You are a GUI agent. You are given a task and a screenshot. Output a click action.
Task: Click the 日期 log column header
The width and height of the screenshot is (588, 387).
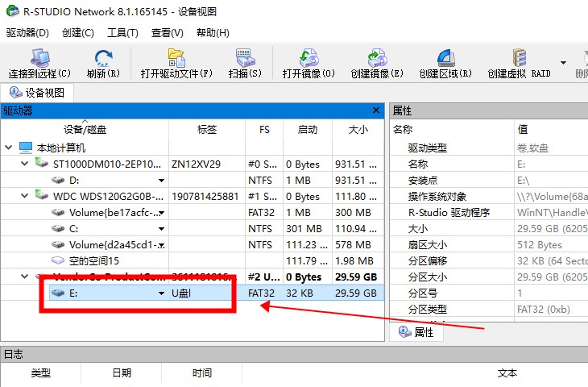pos(122,373)
